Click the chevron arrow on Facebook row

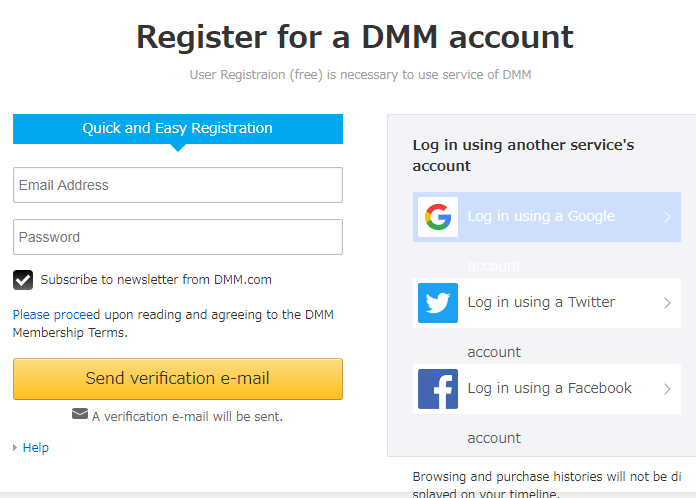point(667,389)
